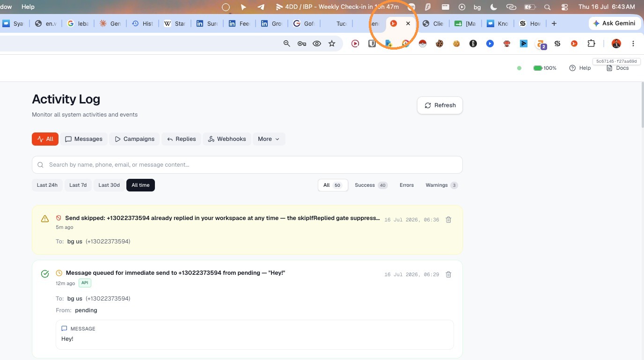This screenshot has width=644, height=360.
Task: Delete the Message queued log entry
Action: point(448,274)
